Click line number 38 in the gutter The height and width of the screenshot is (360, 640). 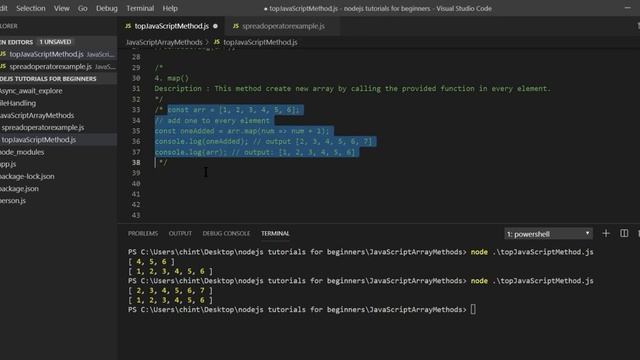click(136, 162)
